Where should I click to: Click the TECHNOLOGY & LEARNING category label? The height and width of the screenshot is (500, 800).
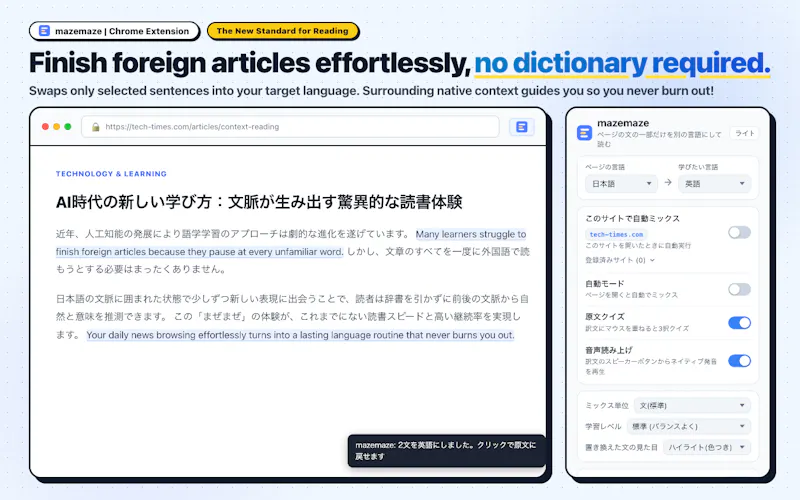click(x=111, y=173)
